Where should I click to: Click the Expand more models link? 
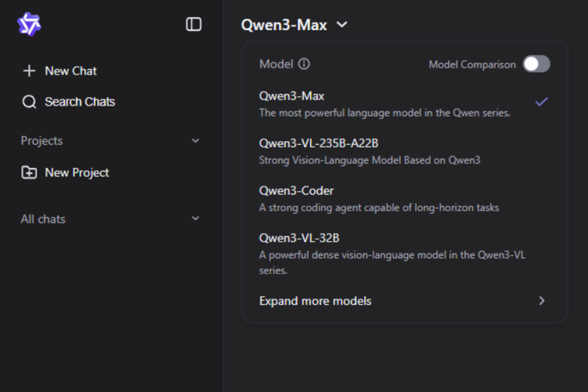(315, 301)
